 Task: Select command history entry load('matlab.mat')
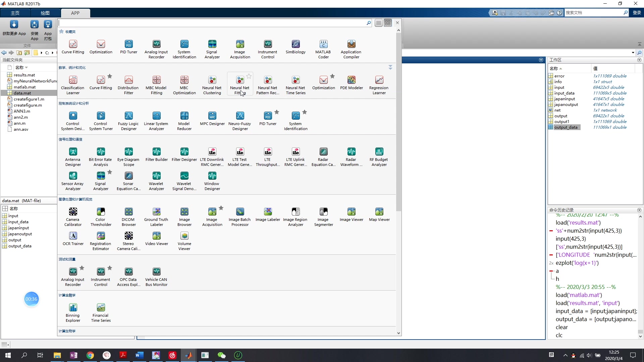(x=579, y=295)
